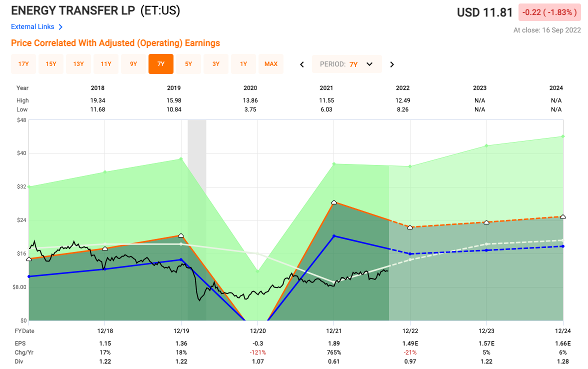
Task: Go to next period with right arrow
Action: [x=392, y=64]
